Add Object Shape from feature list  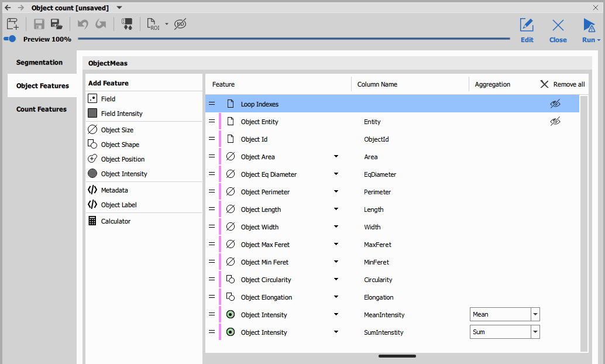pyautogui.click(x=119, y=145)
